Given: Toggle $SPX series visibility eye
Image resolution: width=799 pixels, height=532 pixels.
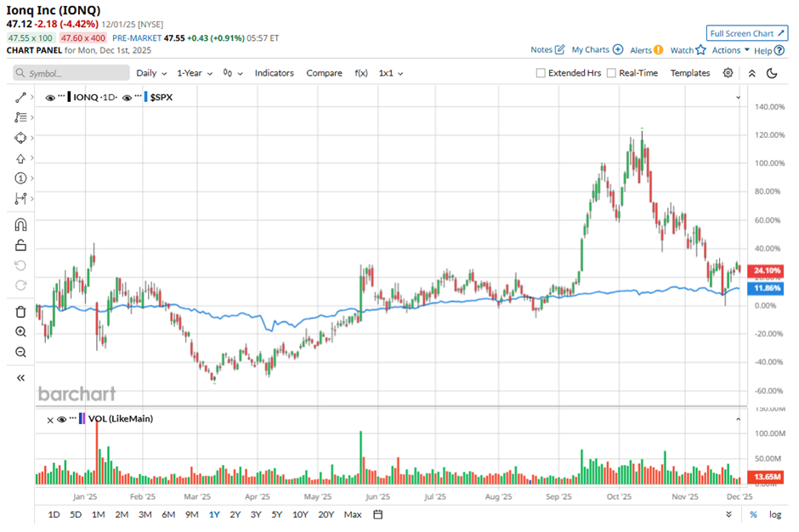Looking at the screenshot, I should (x=127, y=98).
